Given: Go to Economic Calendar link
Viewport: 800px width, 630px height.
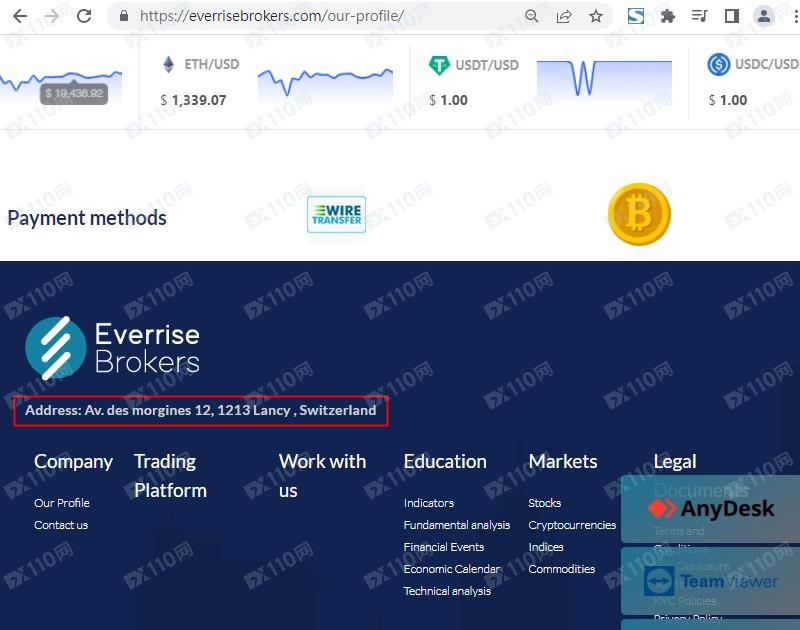Looking at the screenshot, I should [x=451, y=569].
